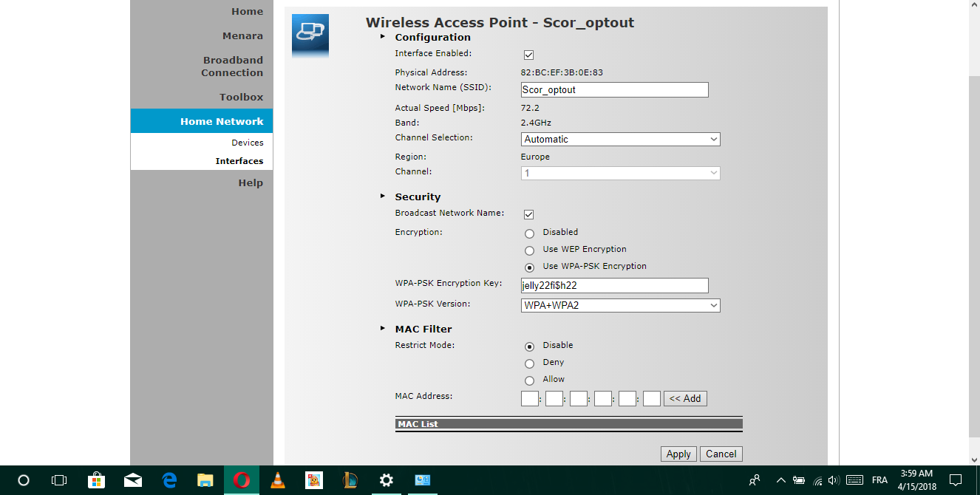
Task: Open Menara menu item
Action: click(242, 35)
